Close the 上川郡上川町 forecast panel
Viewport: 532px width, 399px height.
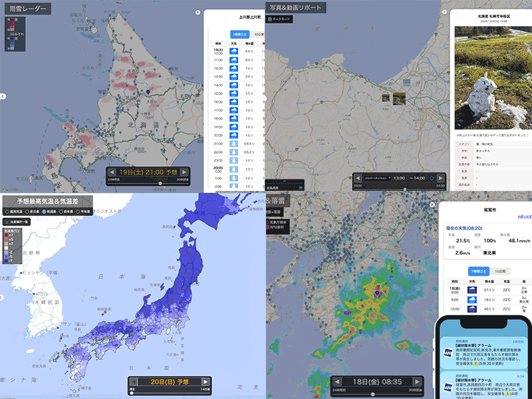click(198, 12)
